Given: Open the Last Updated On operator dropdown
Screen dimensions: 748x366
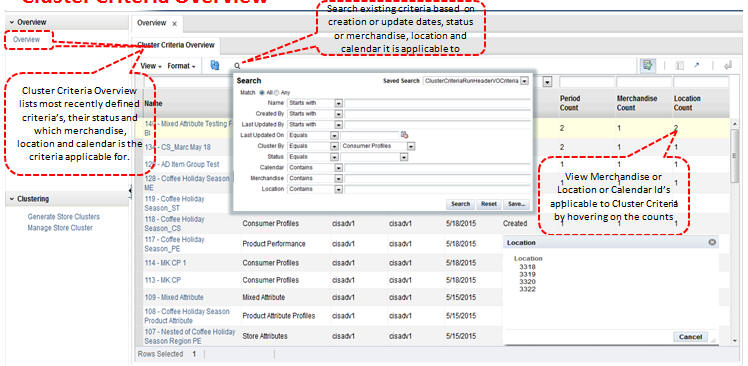Looking at the screenshot, I should pyautogui.click(x=334, y=136).
